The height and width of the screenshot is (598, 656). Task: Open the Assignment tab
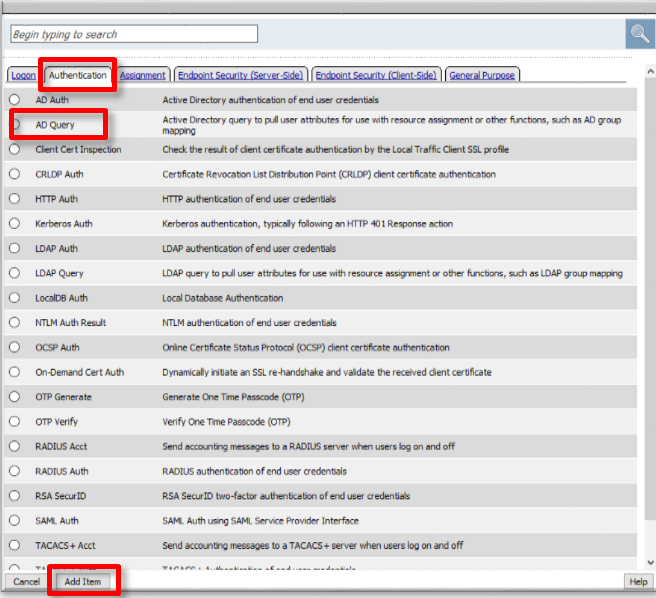pos(143,75)
